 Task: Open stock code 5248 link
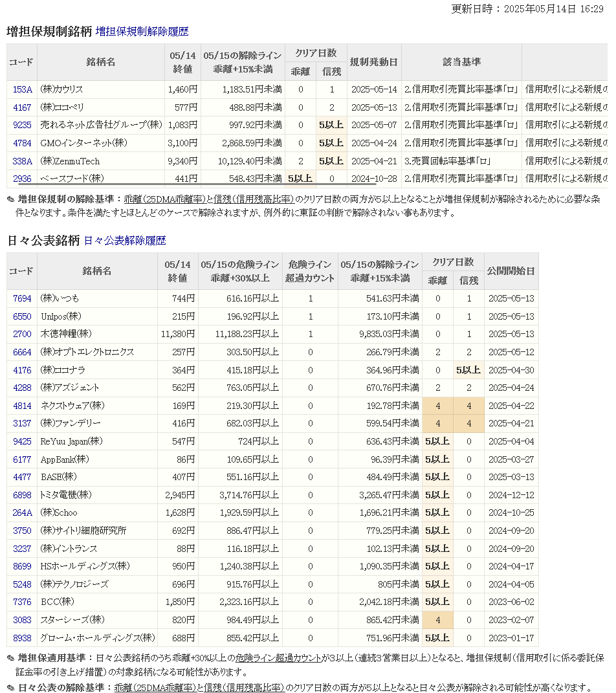22,584
